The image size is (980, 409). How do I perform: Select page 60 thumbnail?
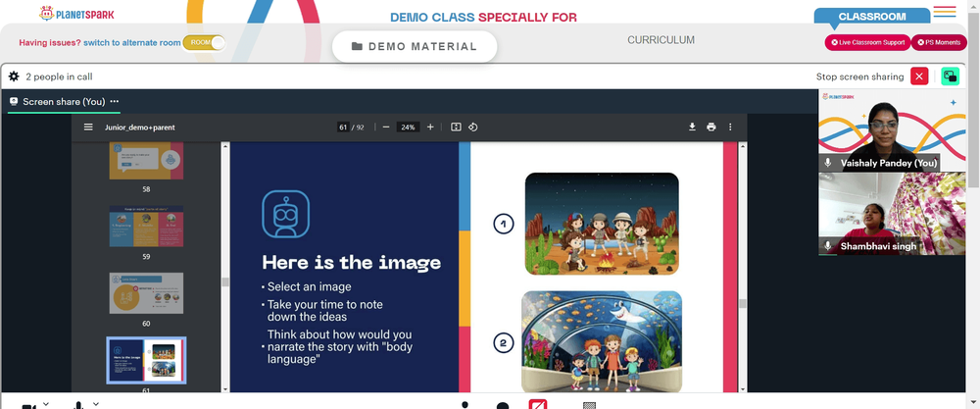tap(146, 293)
